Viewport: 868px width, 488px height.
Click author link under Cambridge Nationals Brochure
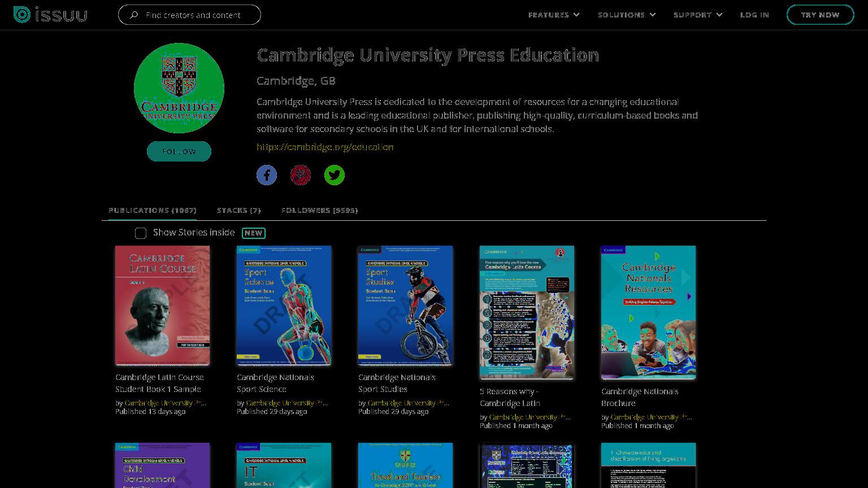[x=651, y=417]
